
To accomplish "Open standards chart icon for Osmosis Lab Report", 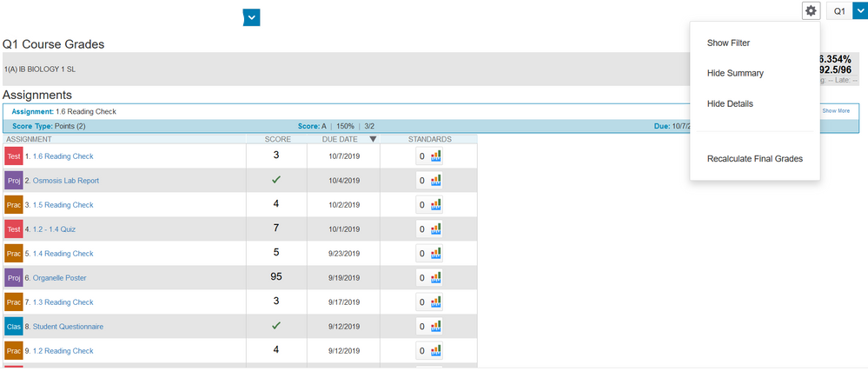I will click(436, 181).
